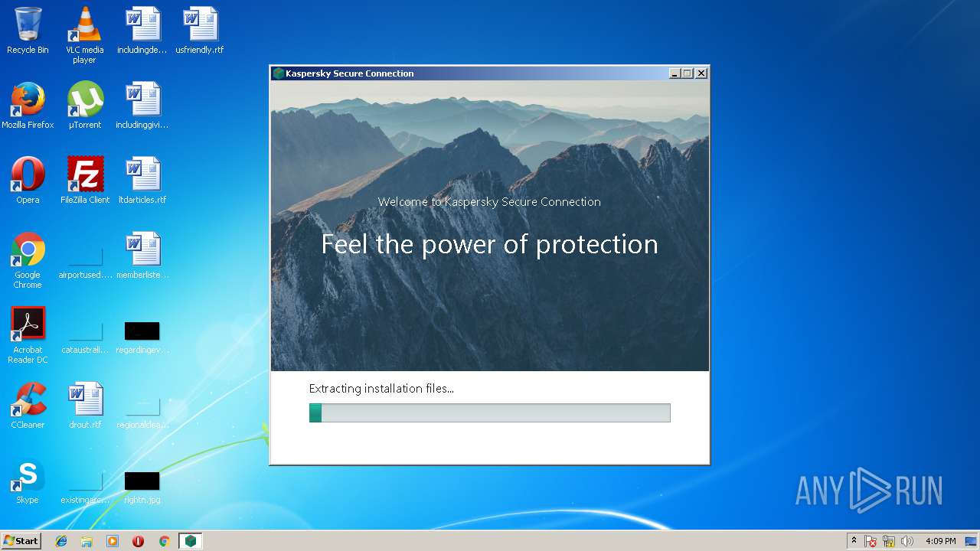Screen dimensions: 980x551
Task: Open network tray icon
Action: coord(889,541)
